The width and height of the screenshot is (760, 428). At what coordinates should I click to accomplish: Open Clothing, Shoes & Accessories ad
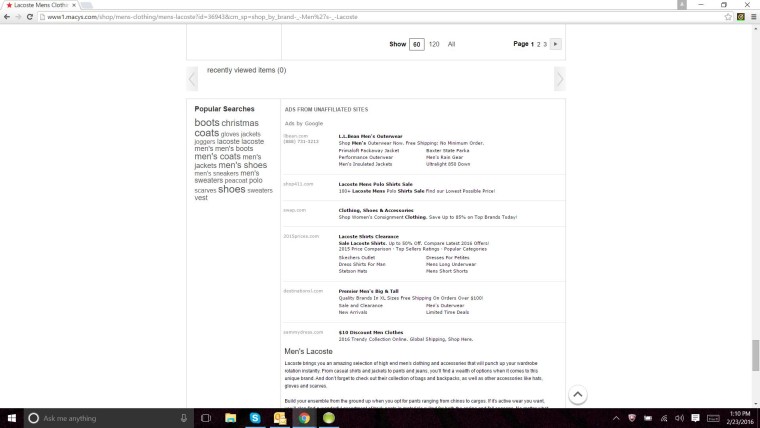(376, 210)
